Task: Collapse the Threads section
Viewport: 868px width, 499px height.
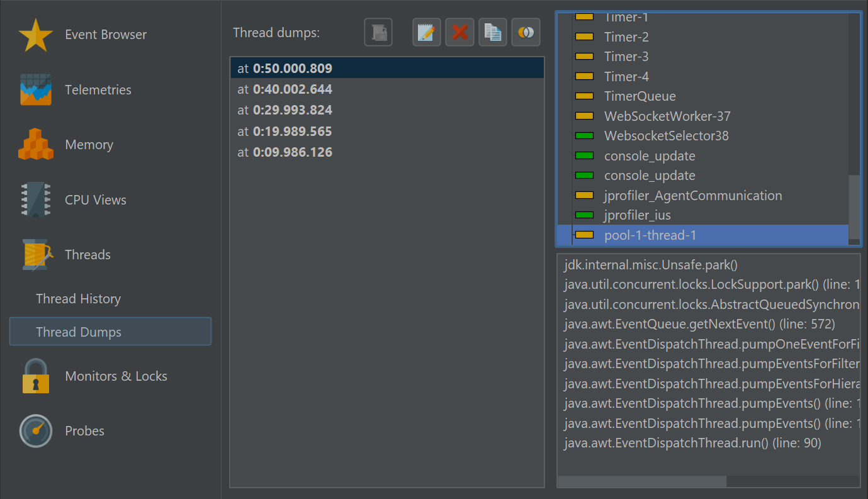Action: pyautogui.click(x=87, y=255)
